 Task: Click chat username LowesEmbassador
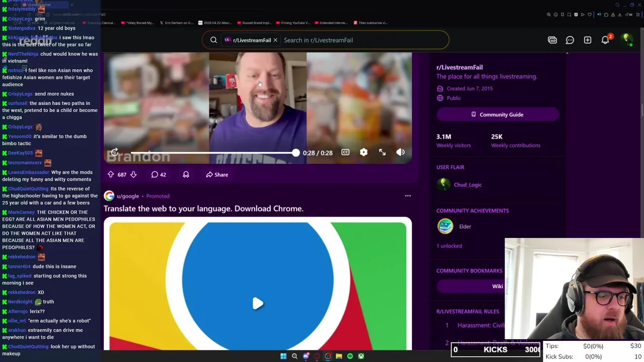click(28, 172)
